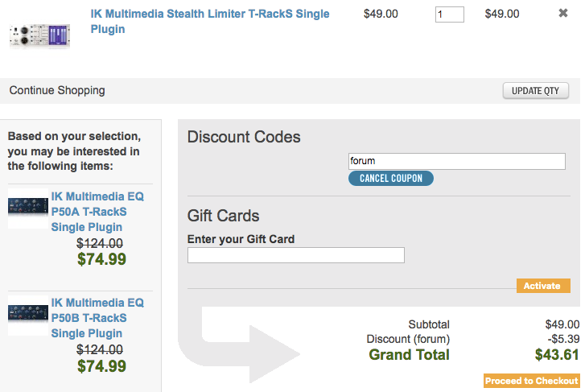Click the EQ P50A $74.99 sale price

coord(102,259)
